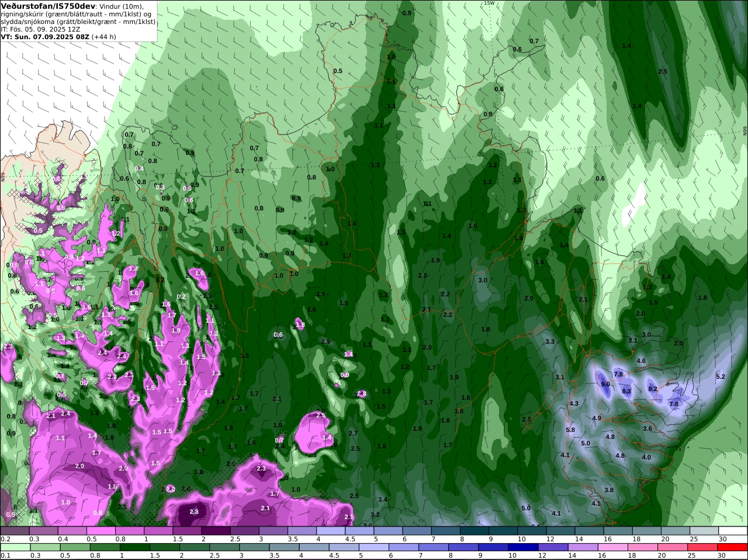Screen dimensions: 748x560
Task: Click the '5.8' precipitation value on the map
Action: point(570,430)
